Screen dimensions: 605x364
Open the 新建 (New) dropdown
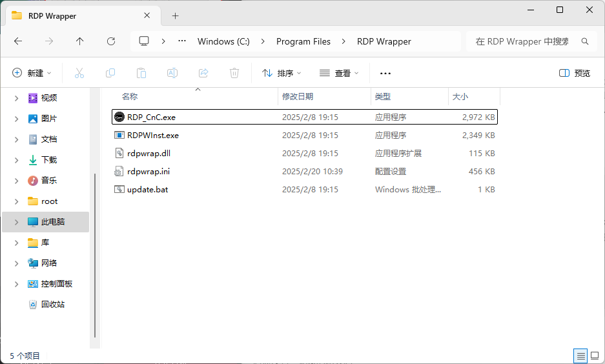(32, 73)
